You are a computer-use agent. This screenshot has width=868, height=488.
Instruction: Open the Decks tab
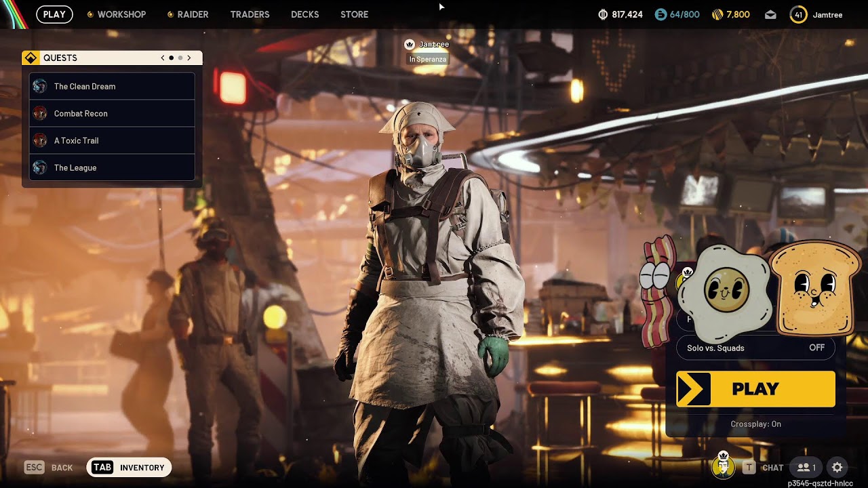304,14
